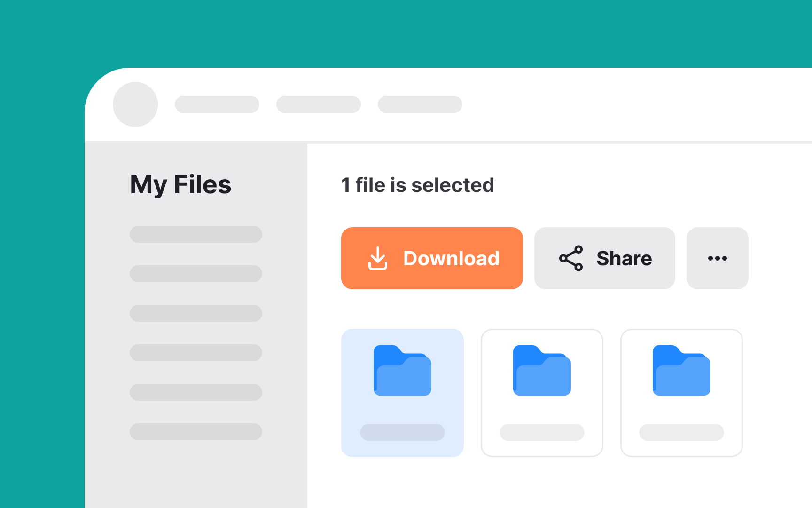The width and height of the screenshot is (812, 508).
Task: Open the first header navigation item
Action: click(217, 104)
